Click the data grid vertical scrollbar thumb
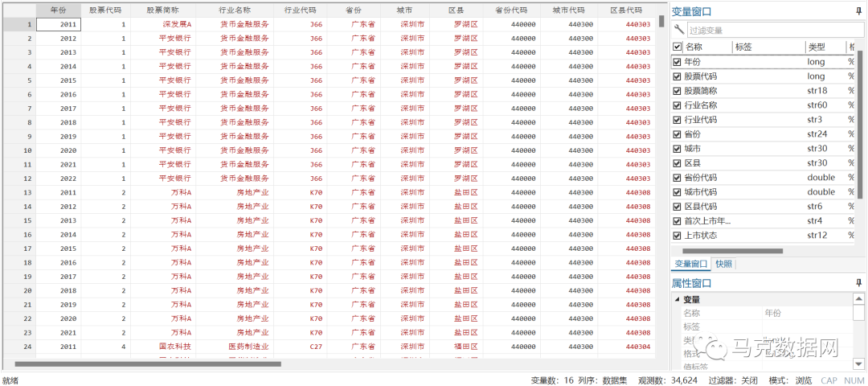Image resolution: width=868 pixels, height=386 pixels. pos(661,21)
